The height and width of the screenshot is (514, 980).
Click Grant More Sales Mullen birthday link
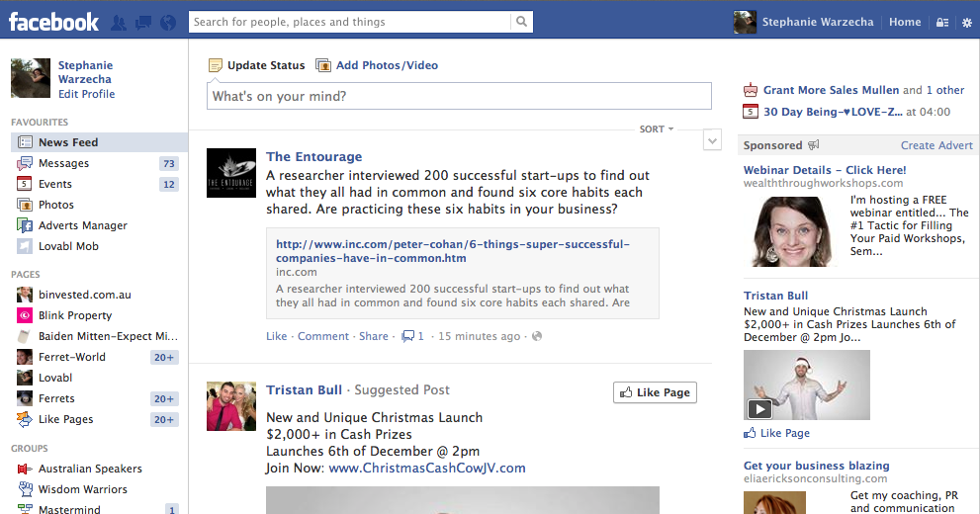tap(831, 90)
